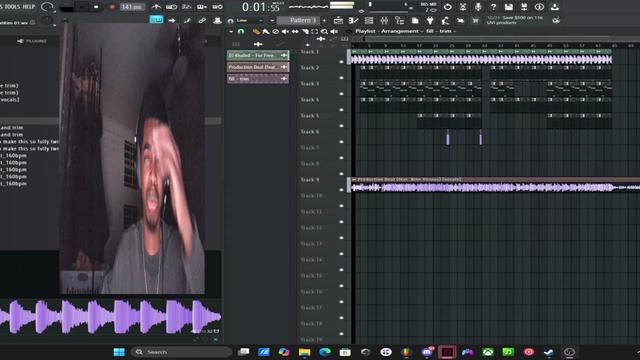The height and width of the screenshot is (360, 640).
Task: Click the chain link icon in toolbar
Action: 202,20
